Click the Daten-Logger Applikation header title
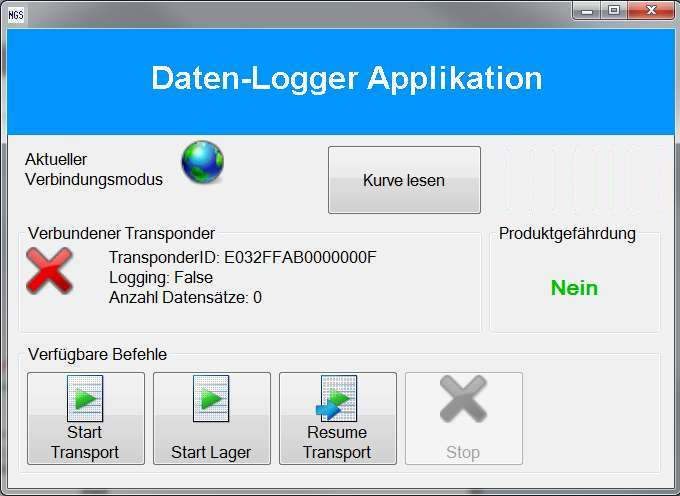680x496 pixels. tap(347, 78)
